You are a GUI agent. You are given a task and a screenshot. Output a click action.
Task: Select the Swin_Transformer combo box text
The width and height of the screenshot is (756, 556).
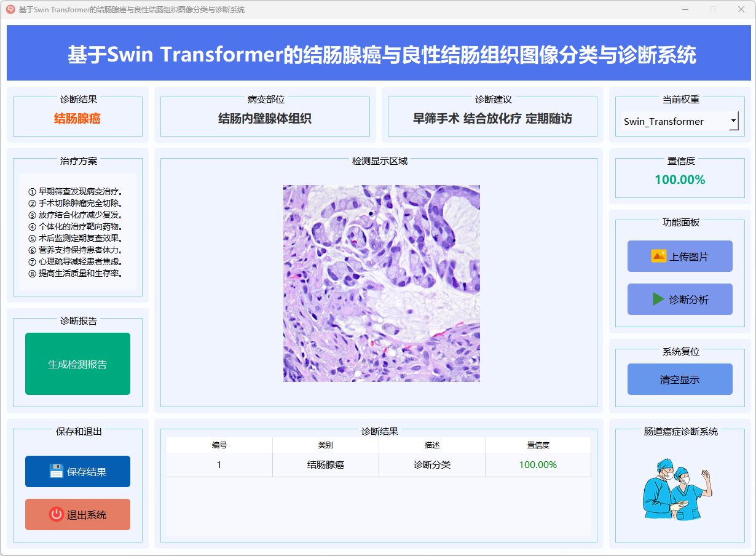[664, 121]
